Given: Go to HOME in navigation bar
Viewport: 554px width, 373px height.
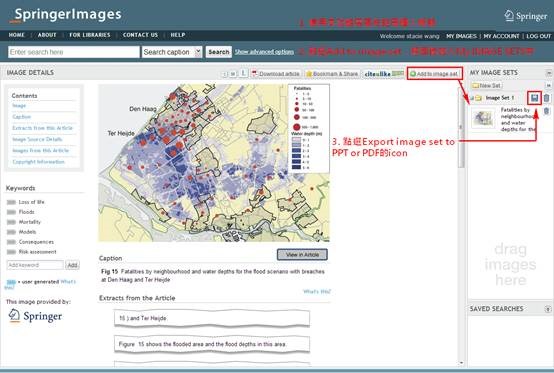Looking at the screenshot, I should coord(17,35).
